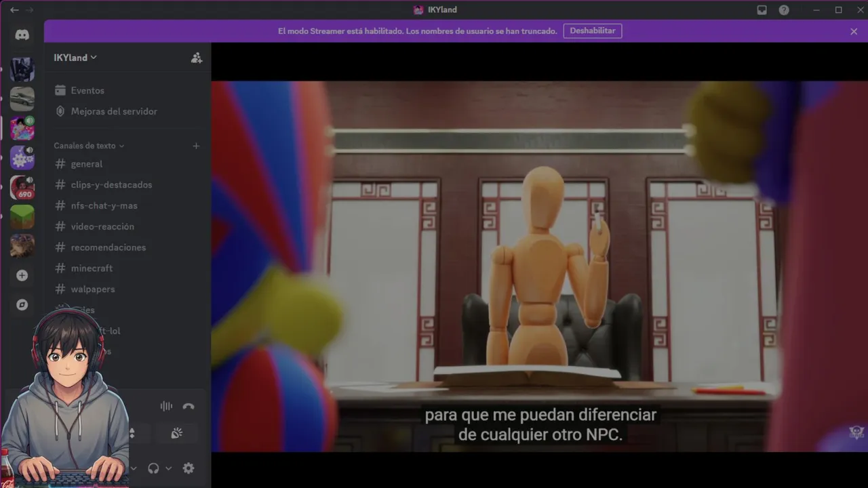The width and height of the screenshot is (868, 488).
Task: Click the streamed video with wooden mannequin
Action: pyautogui.click(x=539, y=266)
